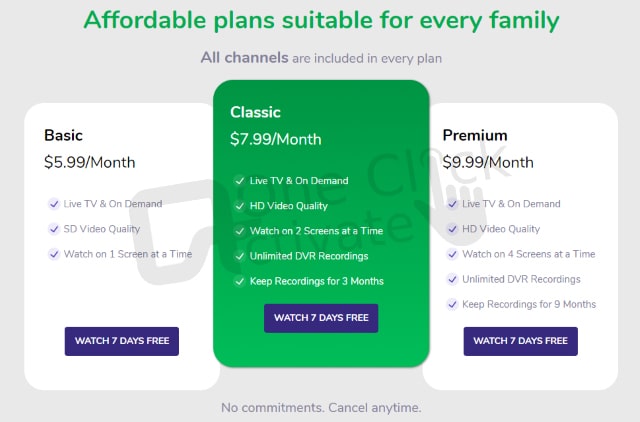Select Premium plan Watch 7 Days Free button
Screen dimensions: 640x422
pos(520,341)
